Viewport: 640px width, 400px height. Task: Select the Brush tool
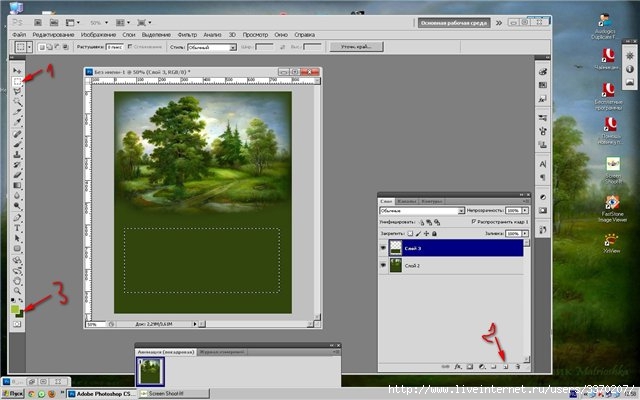click(17, 144)
